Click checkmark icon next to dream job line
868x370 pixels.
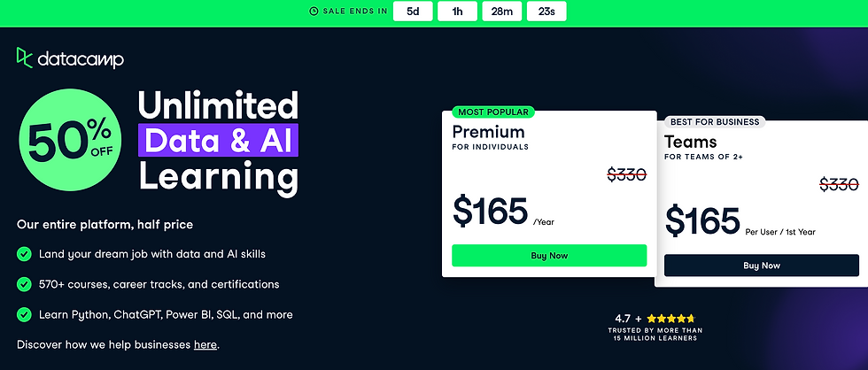pos(24,254)
